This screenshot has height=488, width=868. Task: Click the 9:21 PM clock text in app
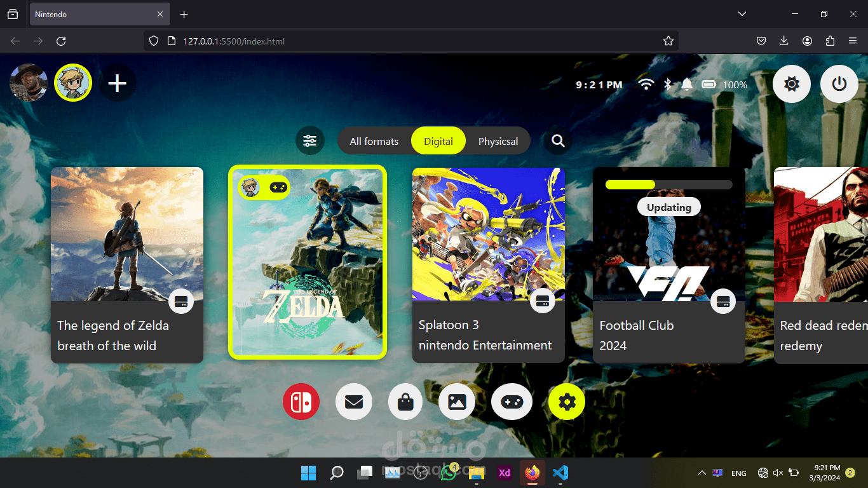click(599, 85)
